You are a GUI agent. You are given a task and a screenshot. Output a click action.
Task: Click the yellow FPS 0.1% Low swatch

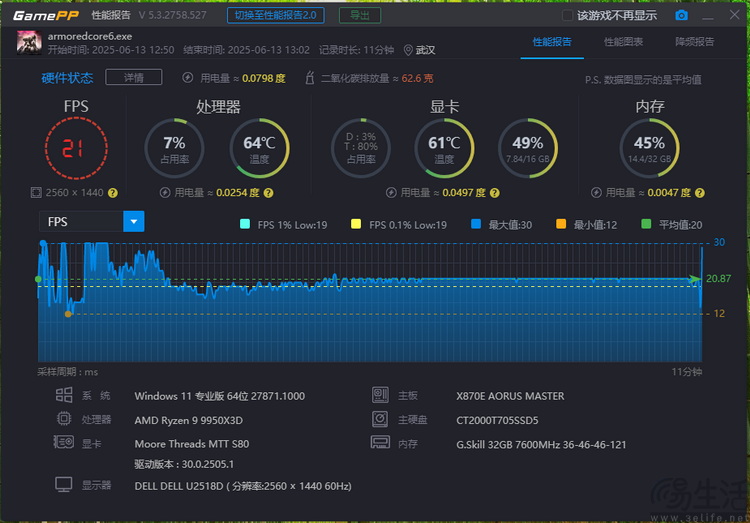click(356, 224)
